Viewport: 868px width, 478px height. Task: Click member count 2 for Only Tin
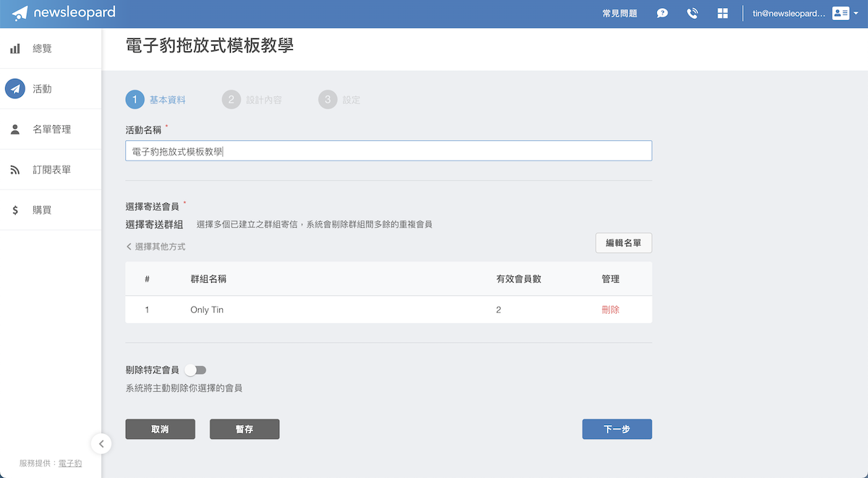pos(498,310)
